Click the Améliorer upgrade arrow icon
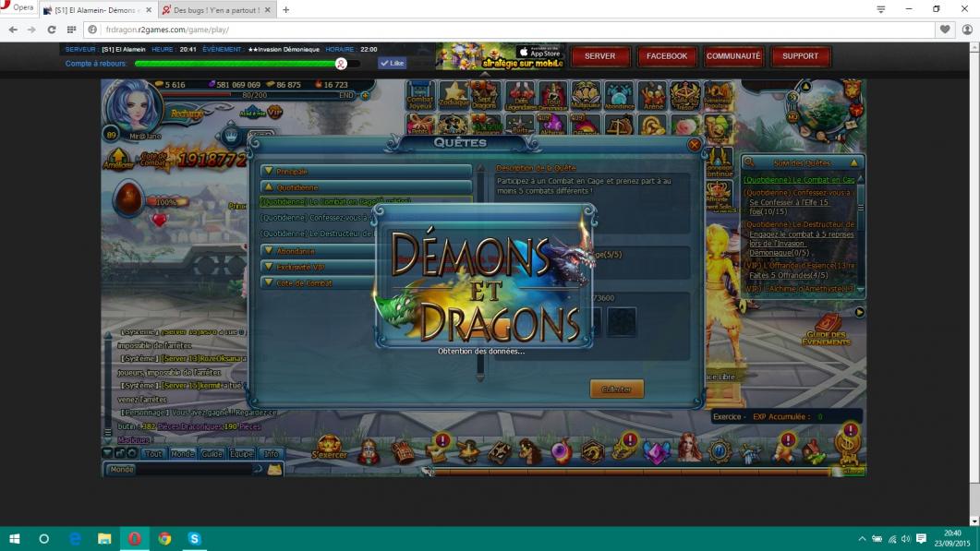 click(116, 158)
